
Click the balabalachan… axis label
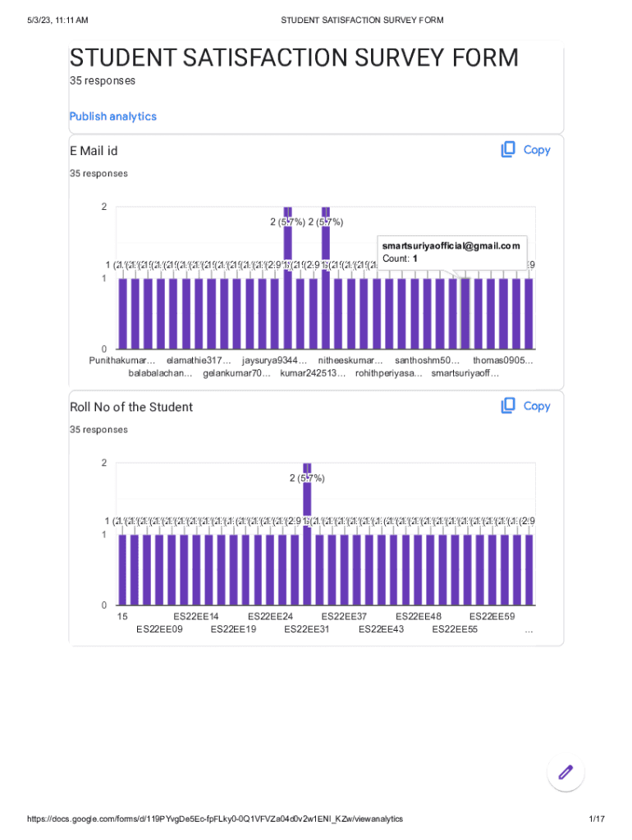[x=161, y=374]
